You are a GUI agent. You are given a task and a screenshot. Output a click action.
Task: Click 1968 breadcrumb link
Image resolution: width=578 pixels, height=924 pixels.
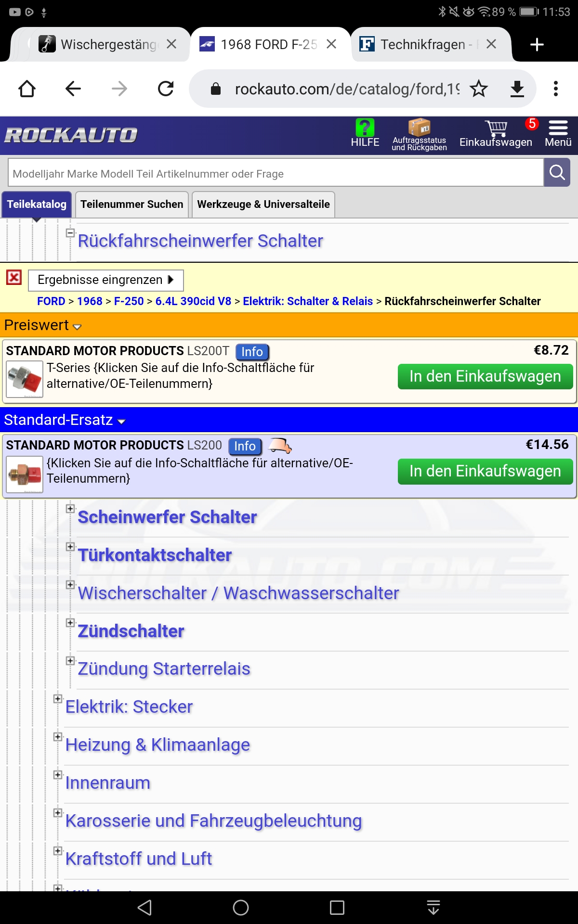pyautogui.click(x=90, y=301)
